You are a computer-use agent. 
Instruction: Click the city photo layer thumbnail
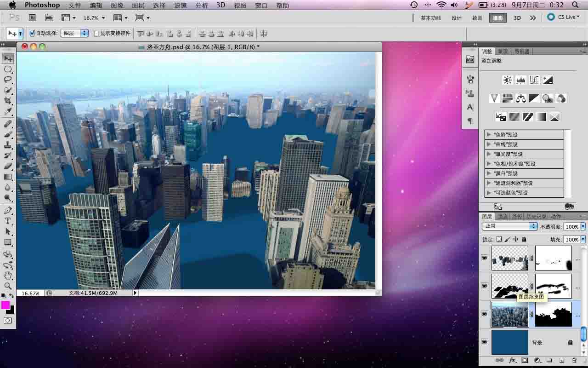click(x=510, y=314)
